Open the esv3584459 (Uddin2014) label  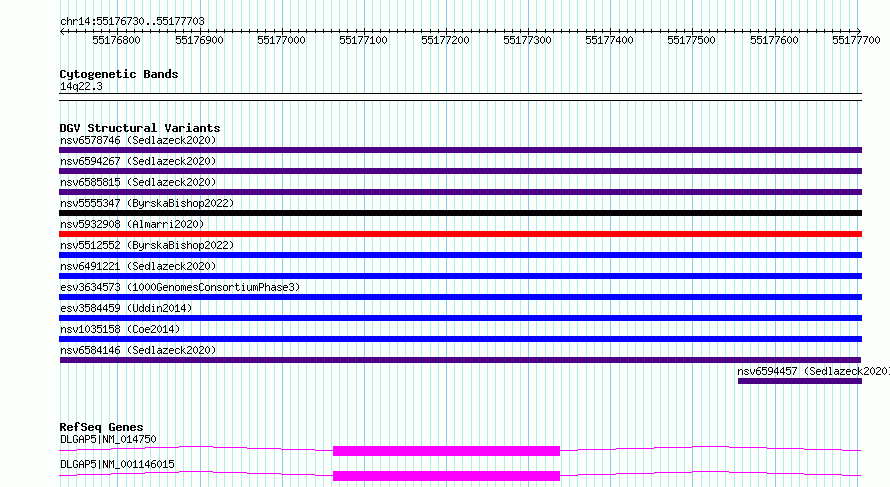point(126,308)
